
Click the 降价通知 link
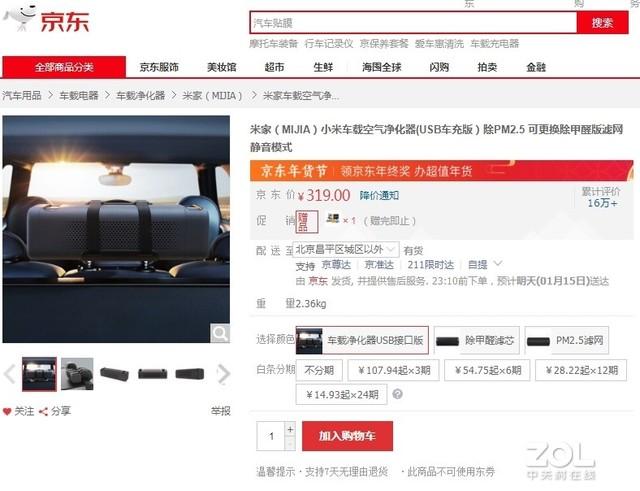[379, 196]
